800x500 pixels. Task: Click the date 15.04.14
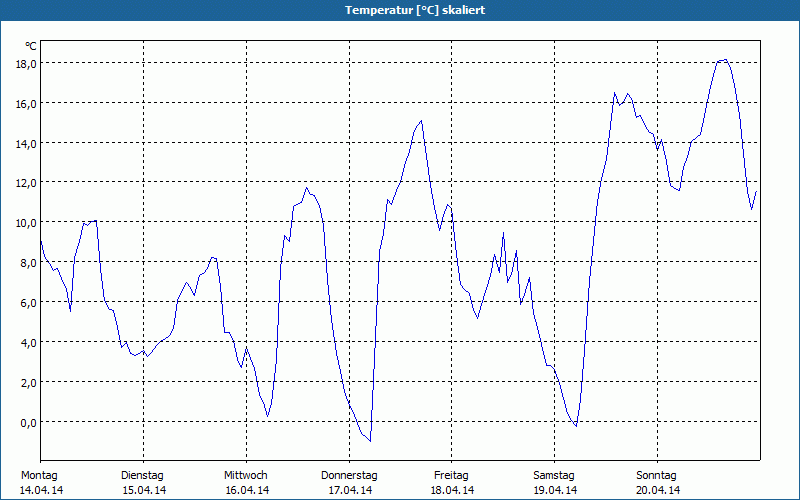(144, 490)
